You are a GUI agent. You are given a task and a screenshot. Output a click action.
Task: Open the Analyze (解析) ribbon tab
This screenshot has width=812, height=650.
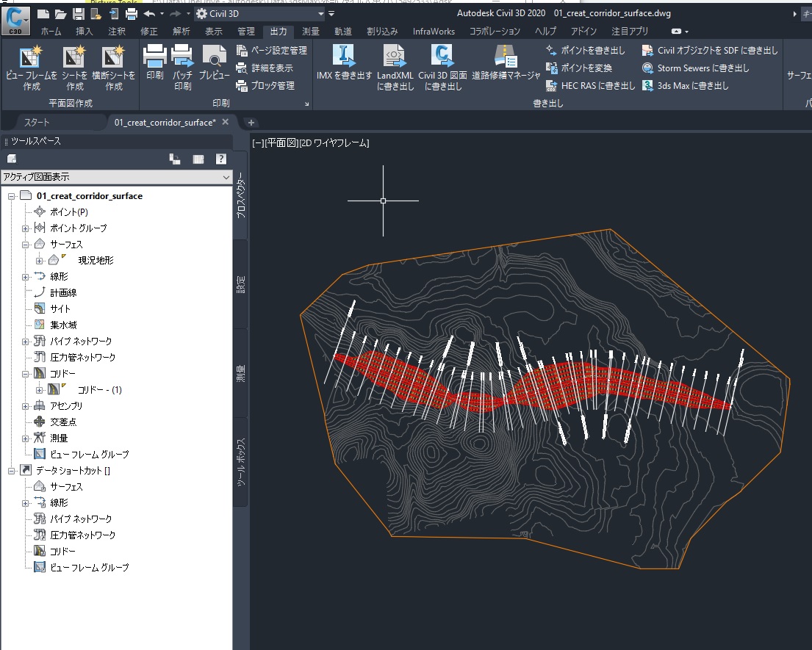(182, 32)
